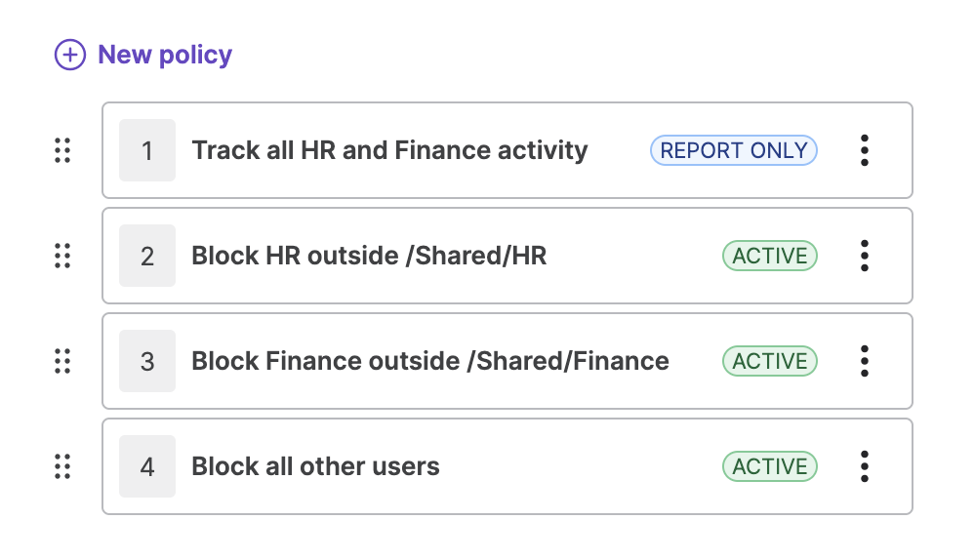Open more options for Track all HR policy
This screenshot has width=974, height=560.
click(x=864, y=150)
